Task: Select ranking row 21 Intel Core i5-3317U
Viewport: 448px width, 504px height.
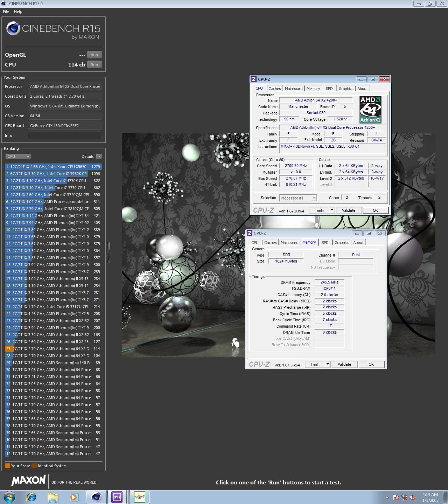Action: 53,307
